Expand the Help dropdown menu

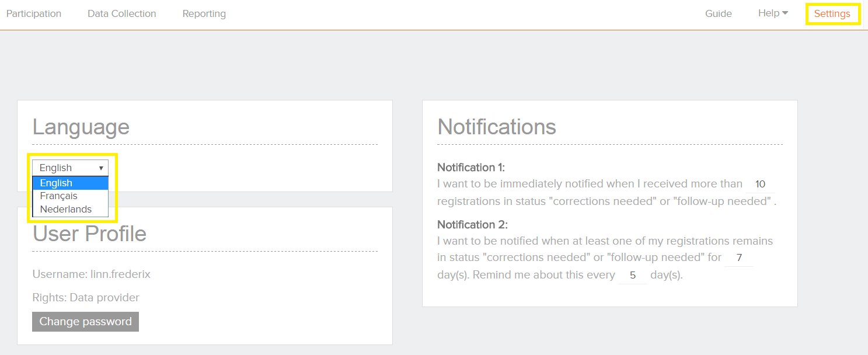point(772,13)
